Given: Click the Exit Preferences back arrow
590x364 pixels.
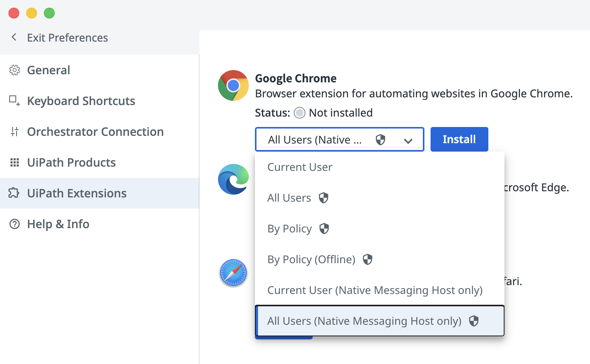Looking at the screenshot, I should [x=14, y=37].
